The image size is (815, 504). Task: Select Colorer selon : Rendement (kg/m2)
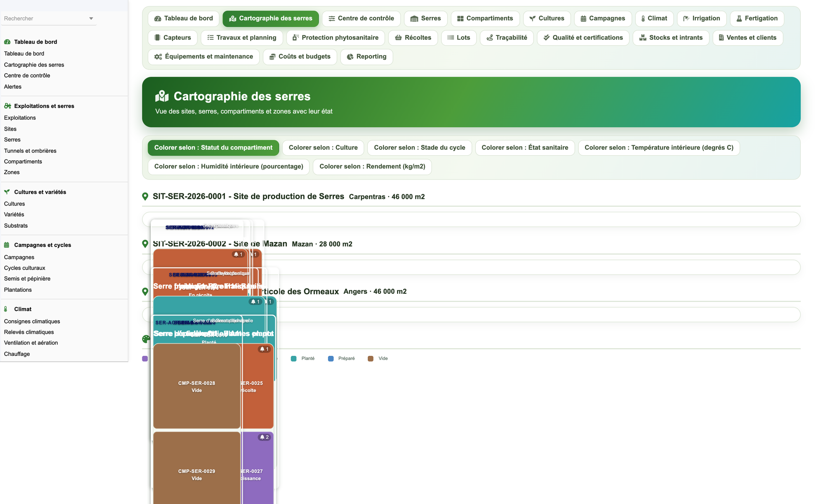click(372, 167)
